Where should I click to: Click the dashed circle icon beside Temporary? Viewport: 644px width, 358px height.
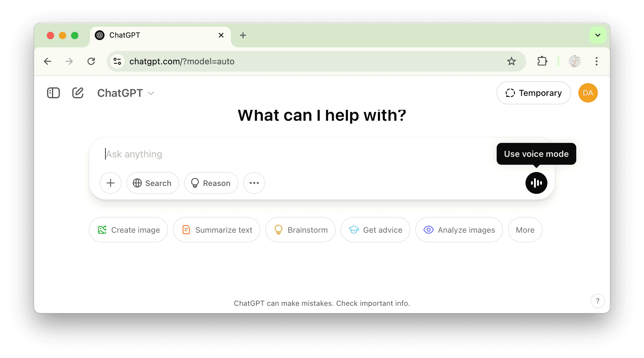[x=510, y=93]
